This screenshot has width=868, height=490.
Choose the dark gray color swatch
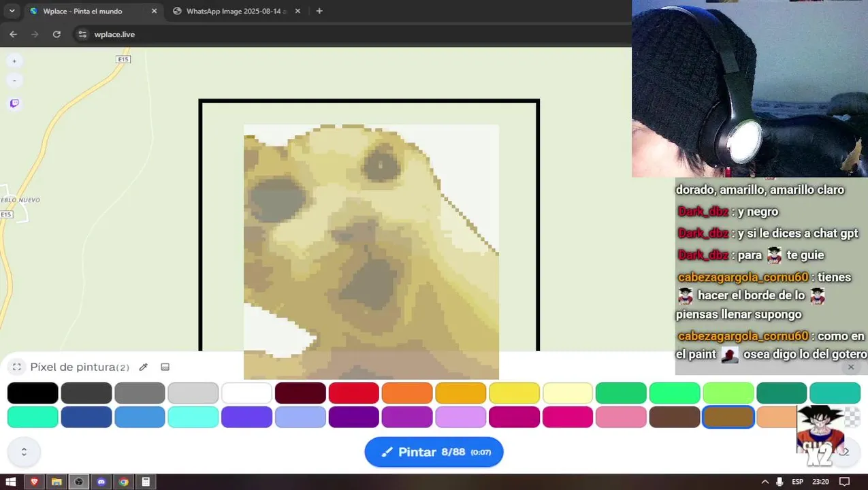(x=86, y=393)
